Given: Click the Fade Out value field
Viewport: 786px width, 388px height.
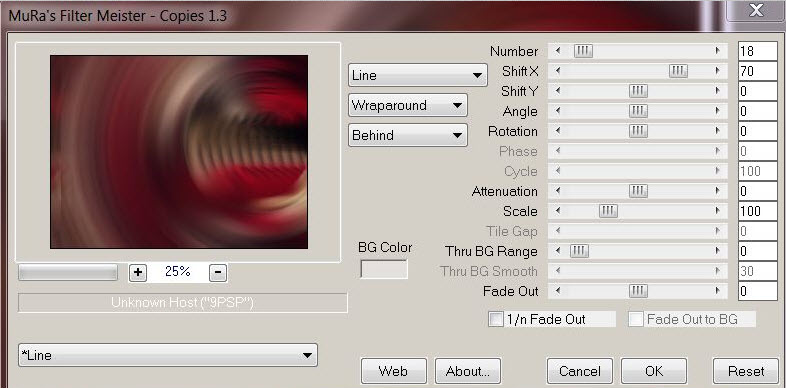Looking at the screenshot, I should click(757, 291).
